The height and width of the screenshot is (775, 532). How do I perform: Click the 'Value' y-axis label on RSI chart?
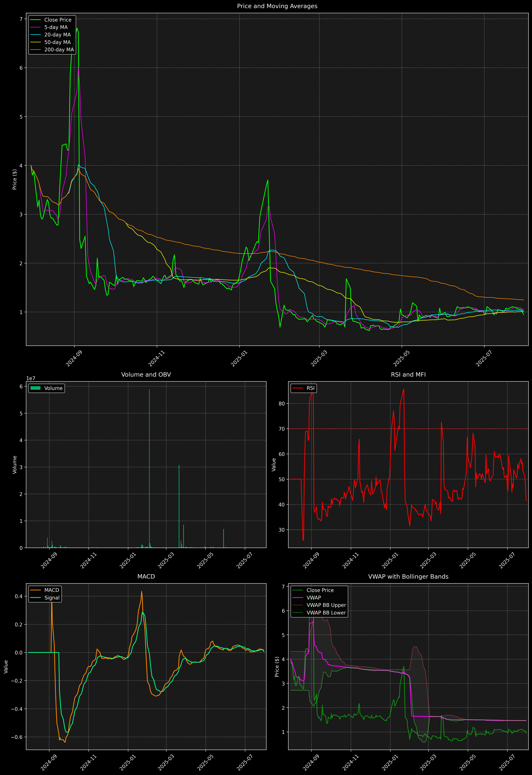[x=274, y=464]
